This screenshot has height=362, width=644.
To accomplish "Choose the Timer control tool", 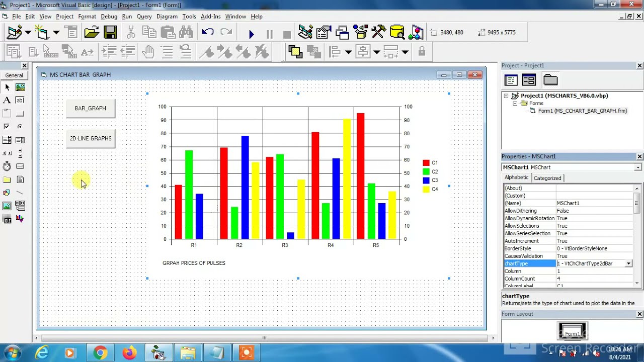I will pos(7,166).
